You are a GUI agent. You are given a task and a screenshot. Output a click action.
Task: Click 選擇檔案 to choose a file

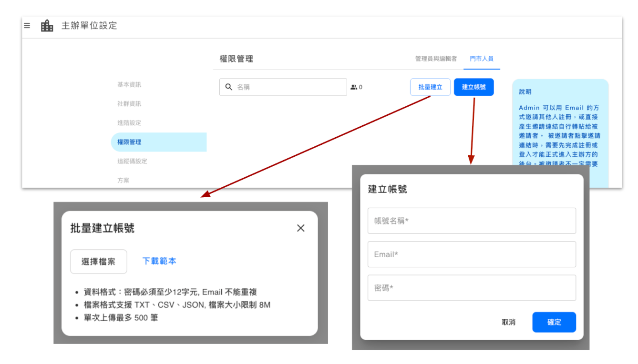[99, 262]
